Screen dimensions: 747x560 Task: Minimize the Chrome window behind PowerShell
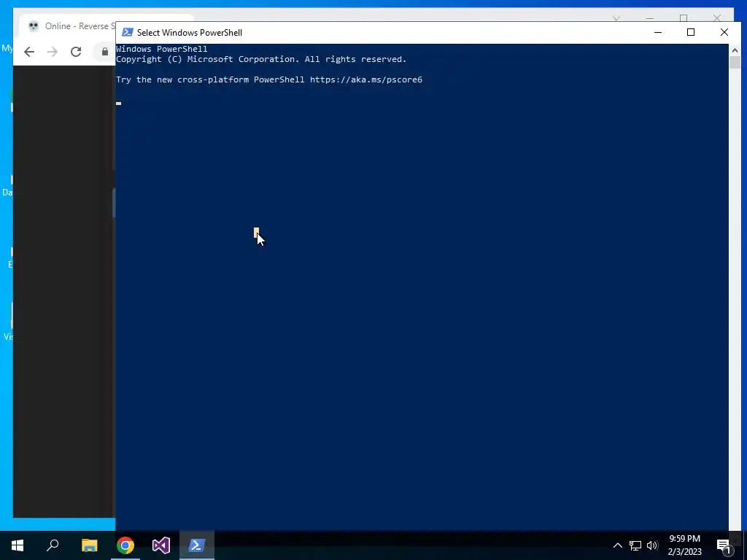[x=650, y=18]
